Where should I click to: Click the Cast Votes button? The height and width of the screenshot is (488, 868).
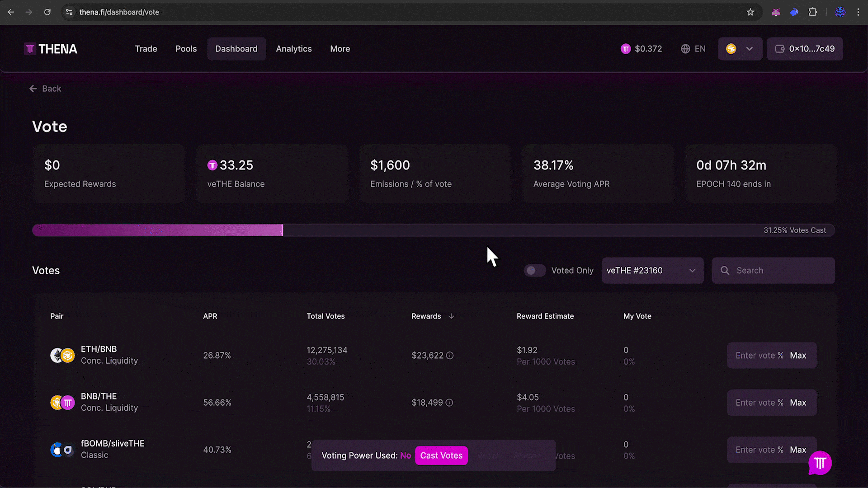pos(441,455)
